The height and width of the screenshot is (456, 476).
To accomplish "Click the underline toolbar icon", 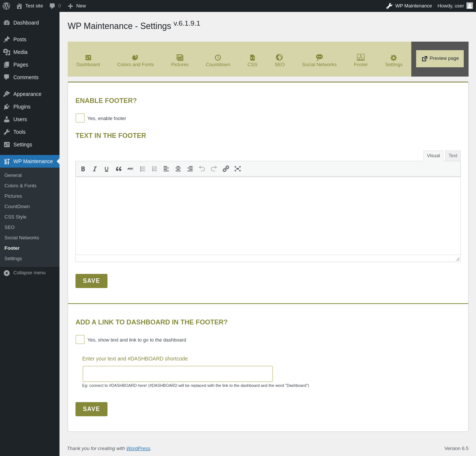I will [x=107, y=169].
